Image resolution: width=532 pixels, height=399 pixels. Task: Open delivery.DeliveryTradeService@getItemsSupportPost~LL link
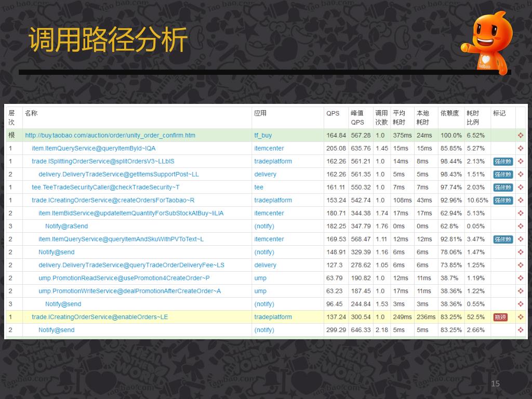coord(118,174)
